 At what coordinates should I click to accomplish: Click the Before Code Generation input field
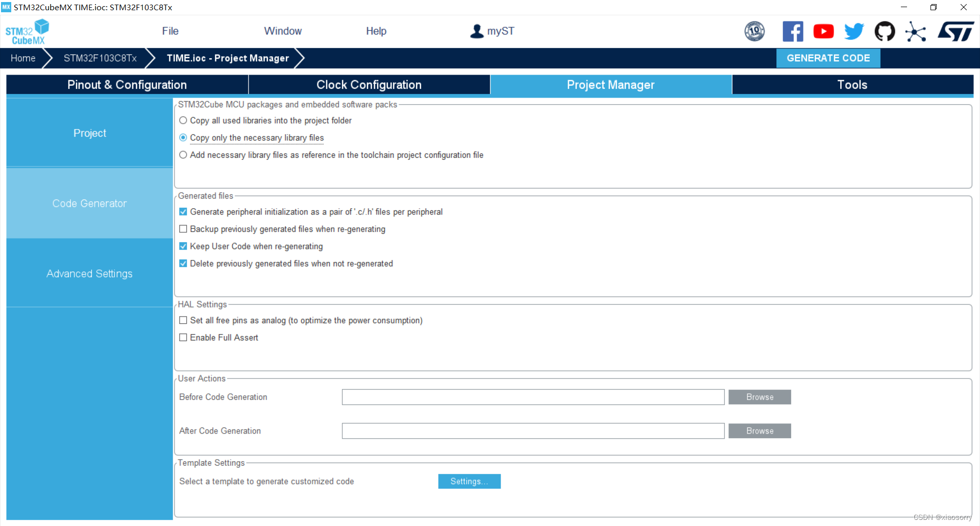533,397
